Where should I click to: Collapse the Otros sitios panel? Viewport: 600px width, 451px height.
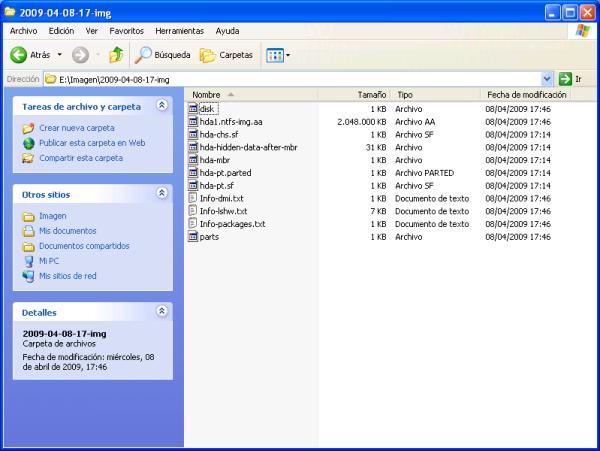(x=162, y=193)
